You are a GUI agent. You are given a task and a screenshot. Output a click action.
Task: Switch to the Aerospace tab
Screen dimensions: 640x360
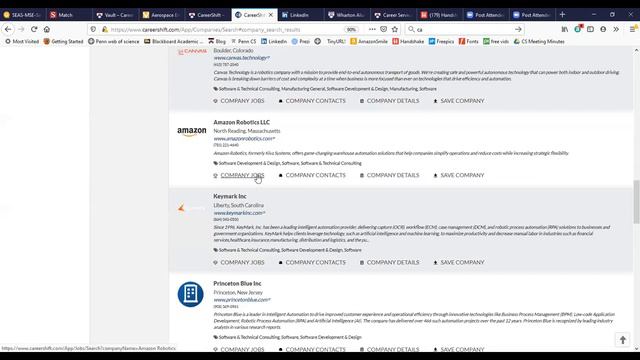(161, 15)
